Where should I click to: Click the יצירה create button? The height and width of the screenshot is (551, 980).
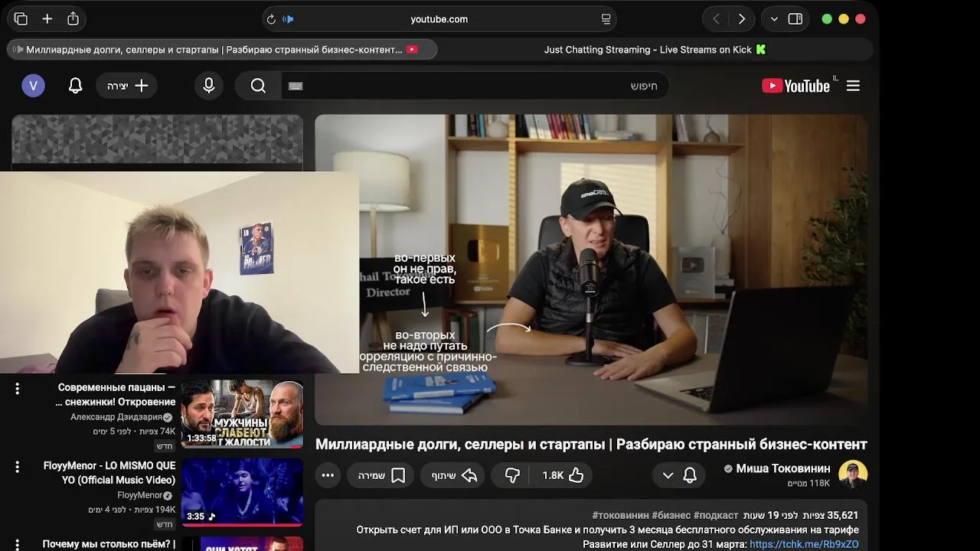tap(127, 86)
